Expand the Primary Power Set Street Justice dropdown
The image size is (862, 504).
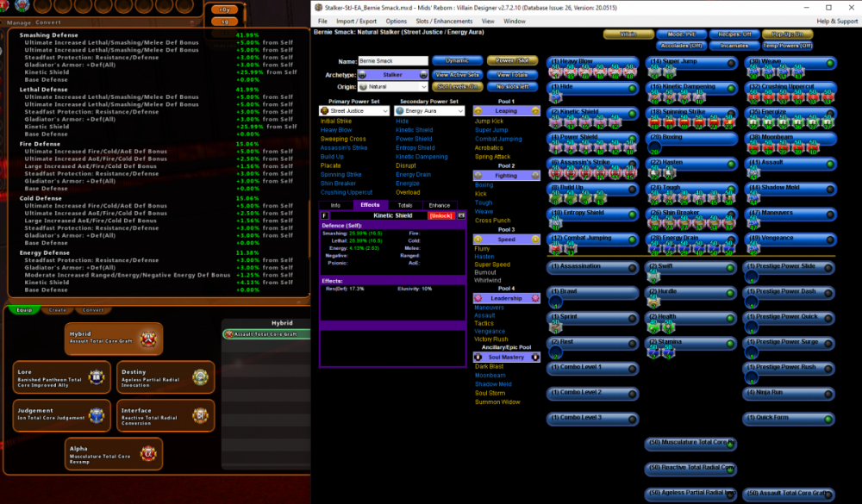click(x=353, y=111)
